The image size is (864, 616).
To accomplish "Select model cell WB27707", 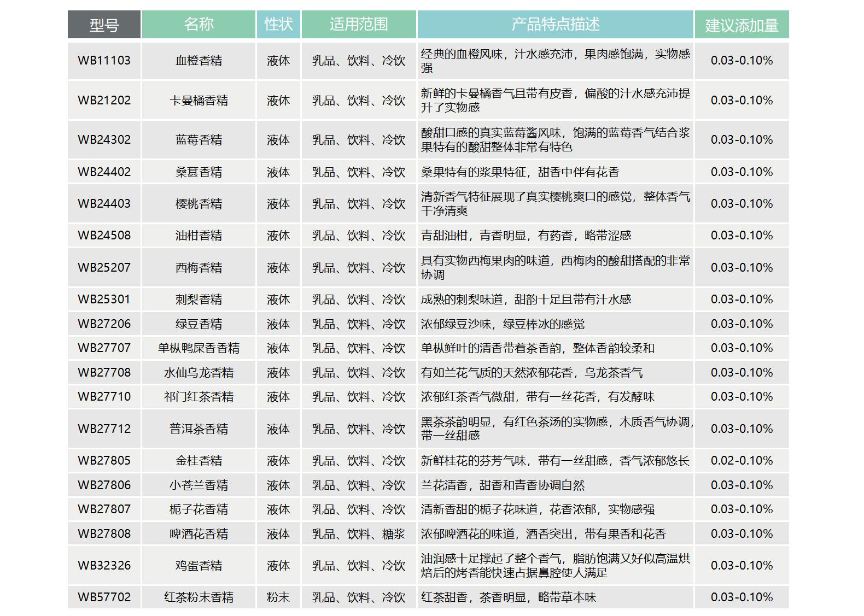I will click(104, 348).
